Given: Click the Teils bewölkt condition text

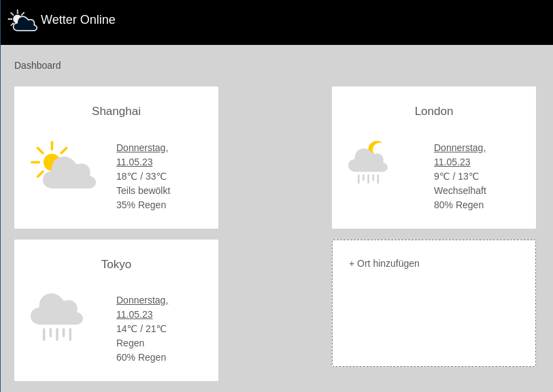Looking at the screenshot, I should 144,191.
